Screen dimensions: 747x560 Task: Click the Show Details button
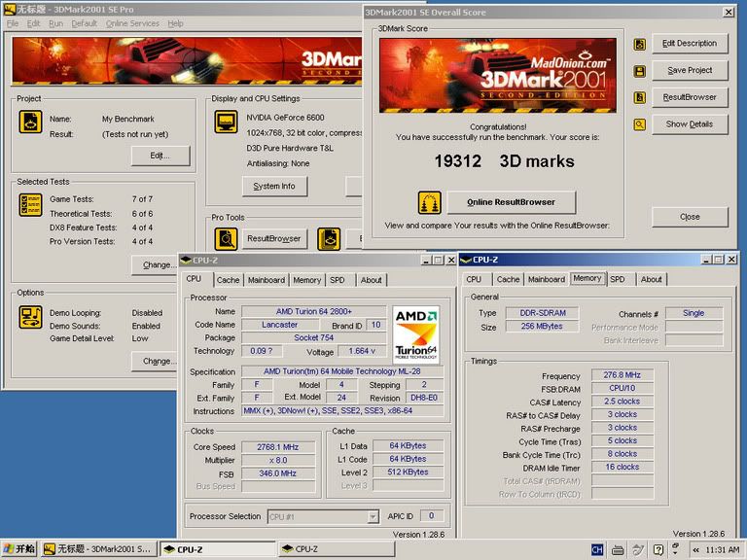click(690, 124)
